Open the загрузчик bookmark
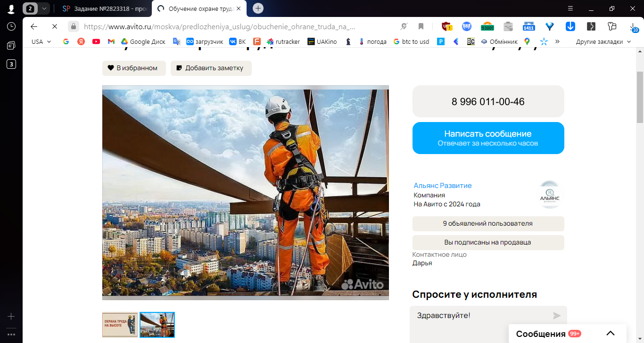The height and width of the screenshot is (343, 644). [x=205, y=41]
